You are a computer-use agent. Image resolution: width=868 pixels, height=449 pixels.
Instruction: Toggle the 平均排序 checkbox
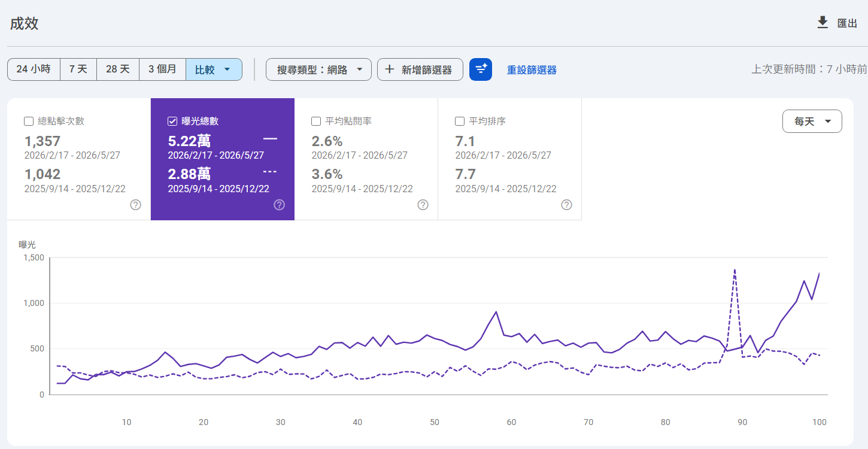(x=460, y=122)
